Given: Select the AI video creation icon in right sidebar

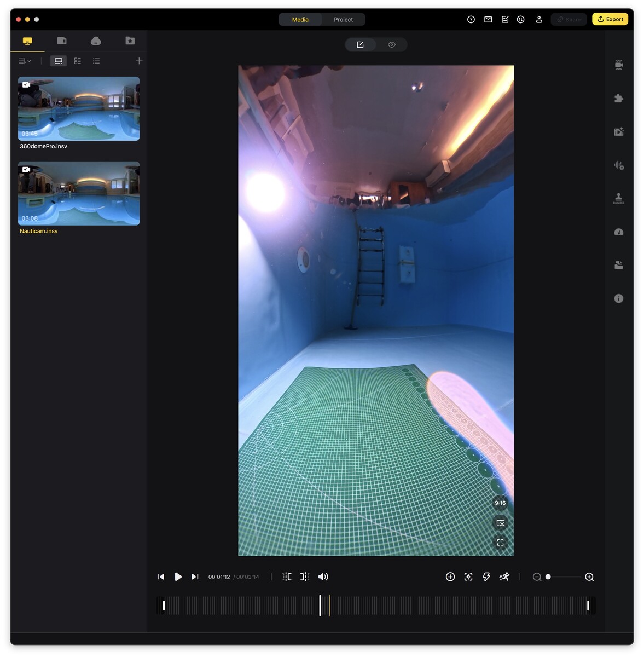Looking at the screenshot, I should pos(618,132).
